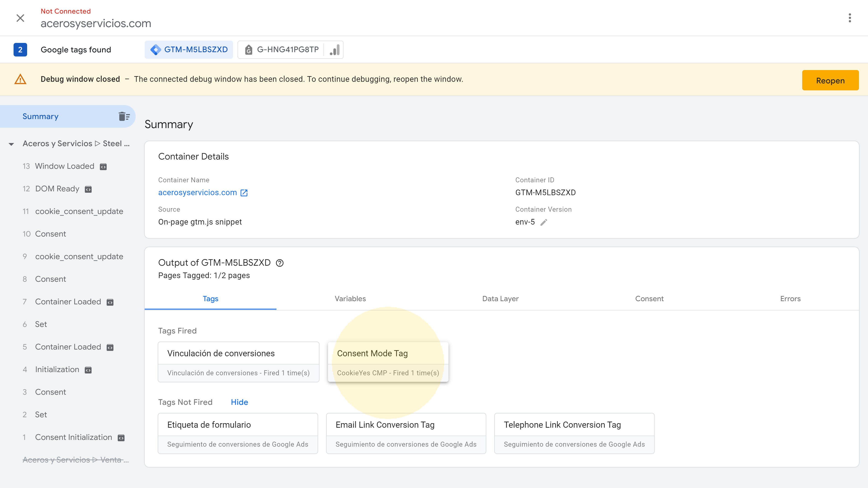Image resolution: width=868 pixels, height=488 pixels.
Task: Collapse the Aceros y Servicios ▷ Steel page group
Action: pos(11,144)
